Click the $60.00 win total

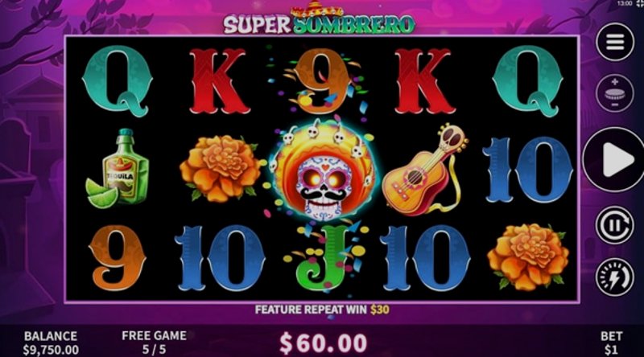click(324, 343)
